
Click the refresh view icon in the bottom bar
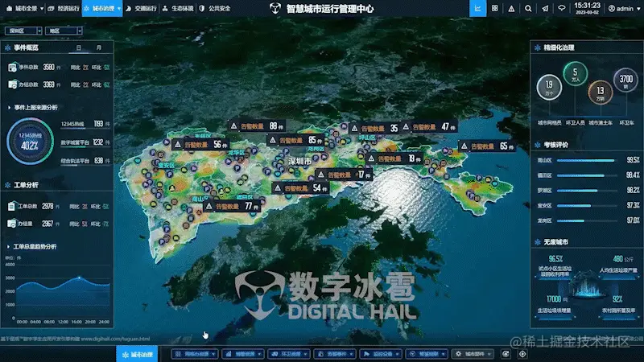[x=506, y=354]
